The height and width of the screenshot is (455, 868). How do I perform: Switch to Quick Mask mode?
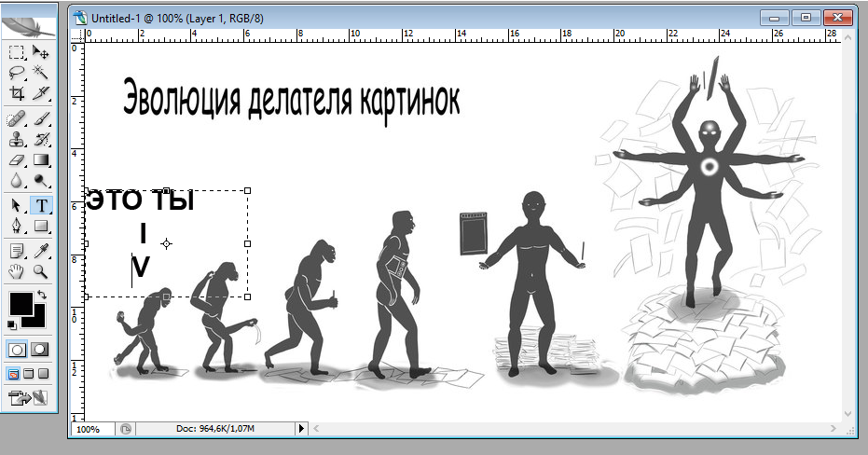point(40,350)
